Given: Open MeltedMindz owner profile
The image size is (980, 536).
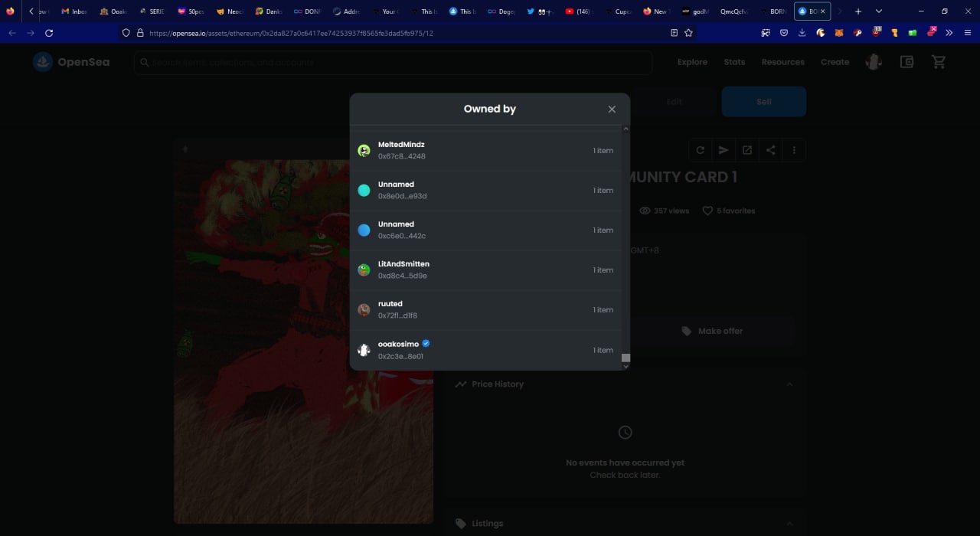Looking at the screenshot, I should pos(401,145).
